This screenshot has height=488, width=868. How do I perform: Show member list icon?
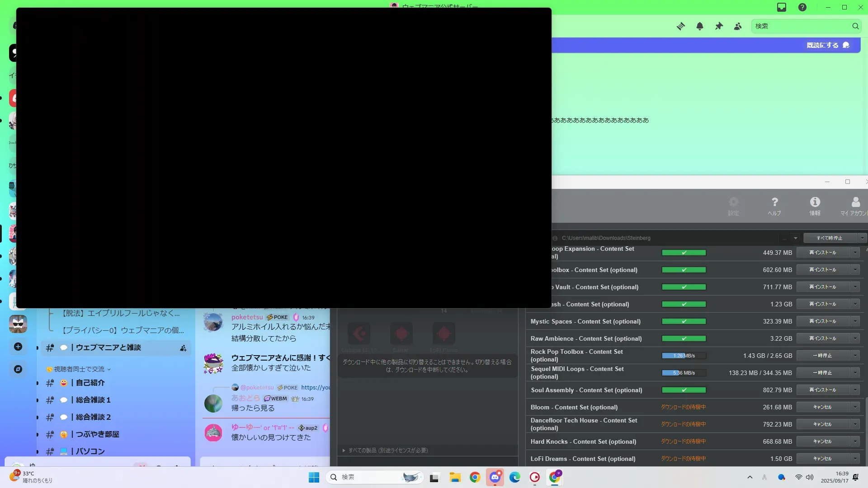[x=738, y=26]
